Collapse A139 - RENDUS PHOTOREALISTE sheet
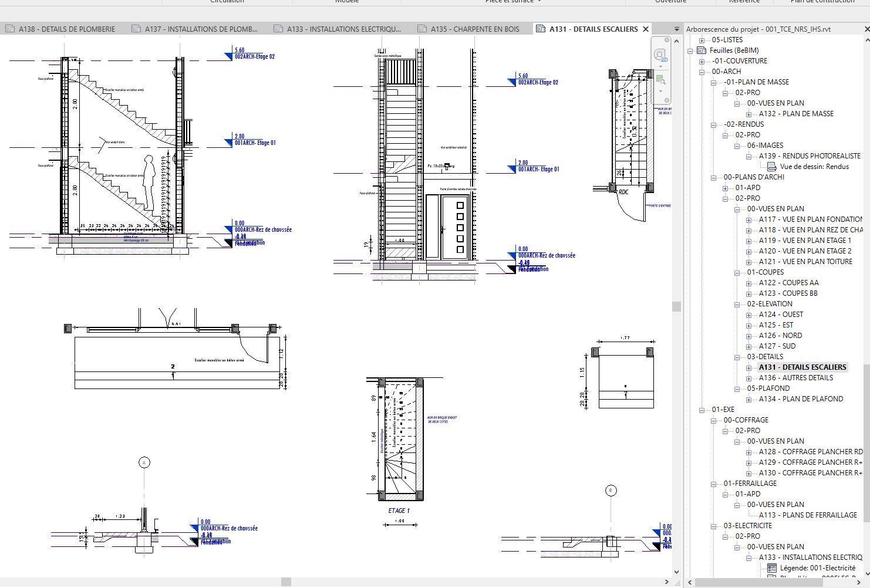 [748, 156]
